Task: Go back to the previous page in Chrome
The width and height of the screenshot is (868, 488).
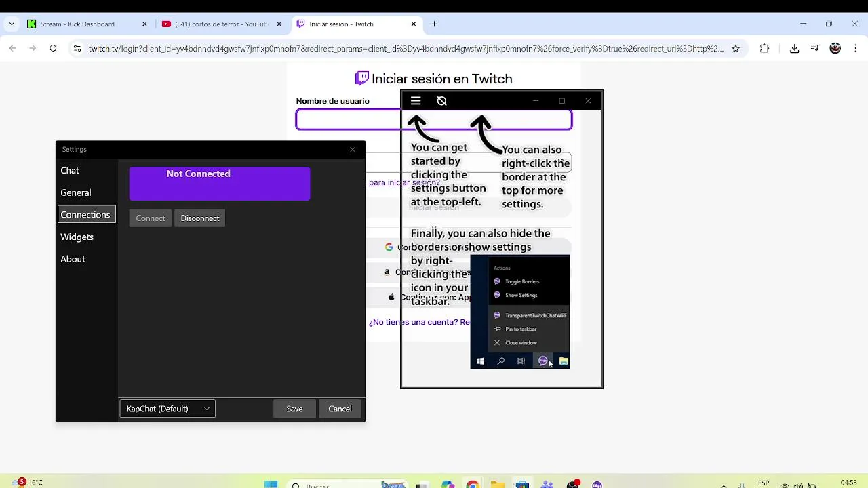Action: coord(12,49)
